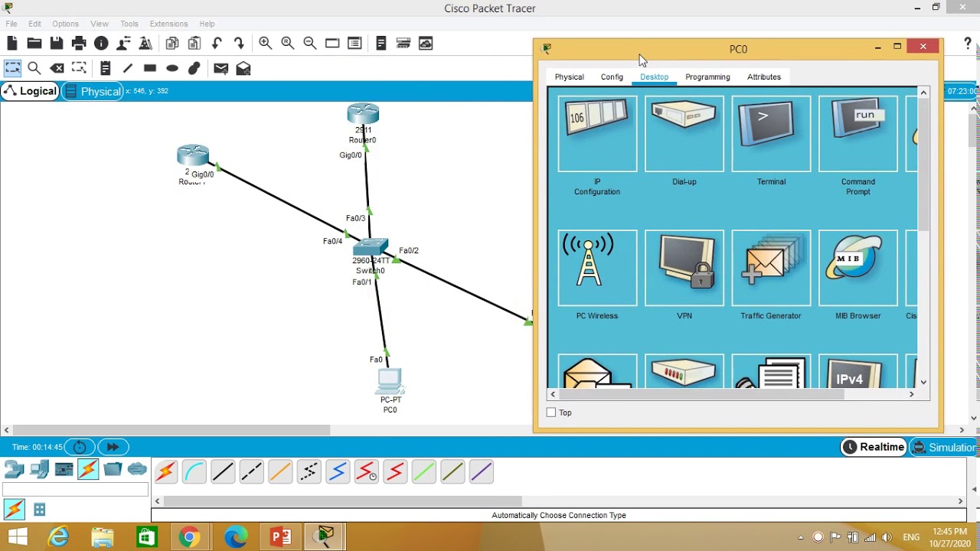Image resolution: width=980 pixels, height=551 pixels.
Task: Open Chrome from the taskbar
Action: coord(189,536)
